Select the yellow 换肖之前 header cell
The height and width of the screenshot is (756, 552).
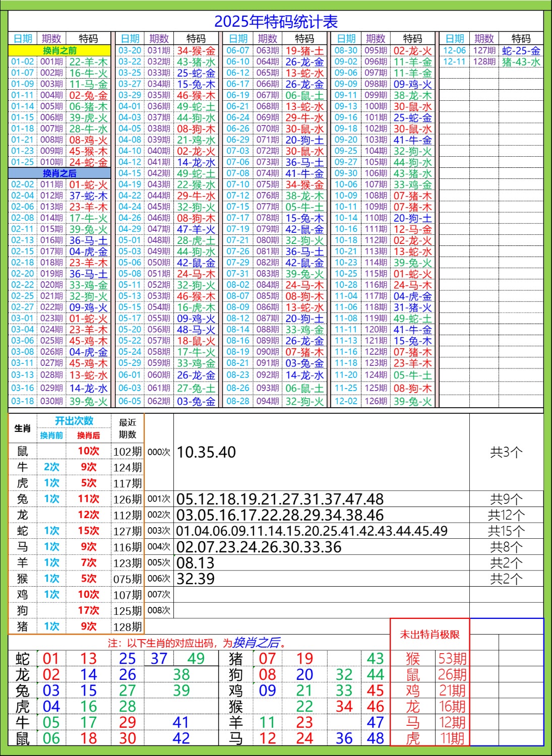tap(59, 50)
